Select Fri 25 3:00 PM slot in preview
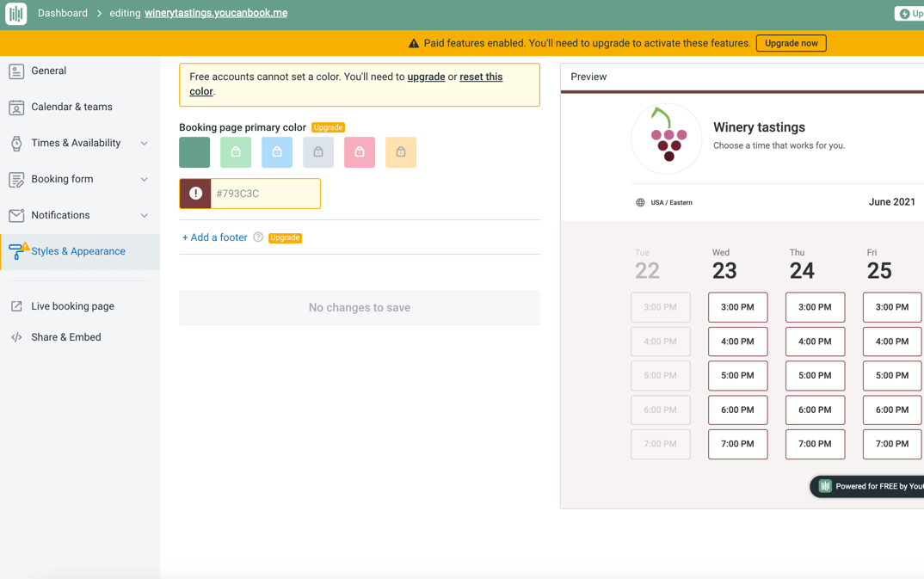 [892, 307]
